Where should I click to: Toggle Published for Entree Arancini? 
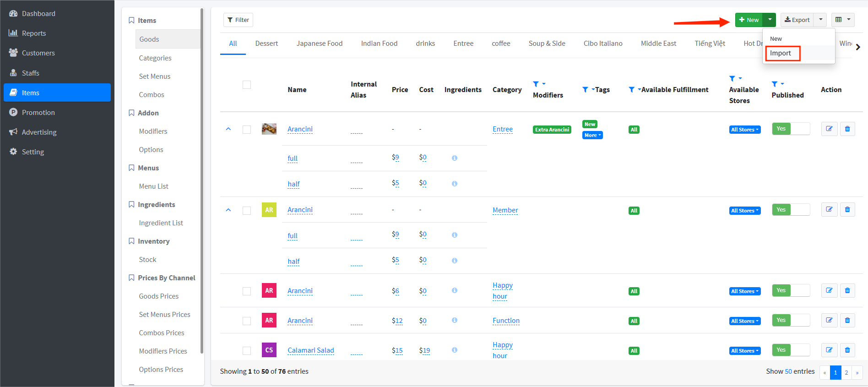(x=791, y=129)
